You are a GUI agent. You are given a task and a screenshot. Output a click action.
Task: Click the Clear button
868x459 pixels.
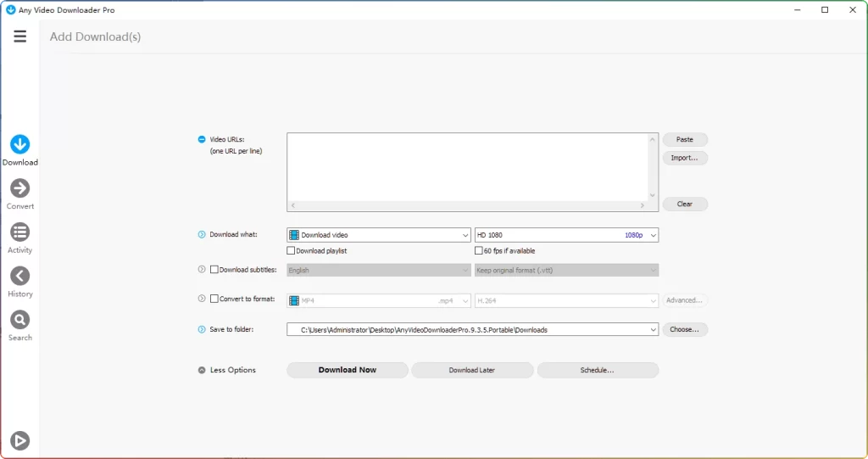click(x=685, y=204)
